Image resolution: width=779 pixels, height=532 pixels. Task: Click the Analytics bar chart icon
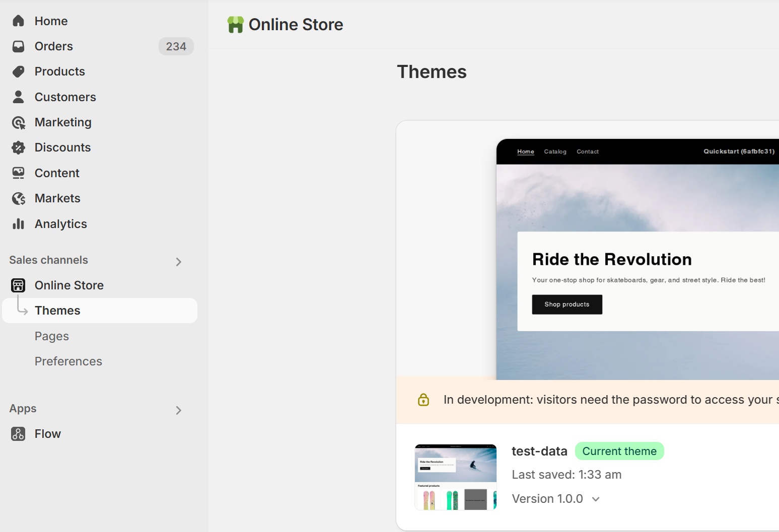click(x=19, y=224)
